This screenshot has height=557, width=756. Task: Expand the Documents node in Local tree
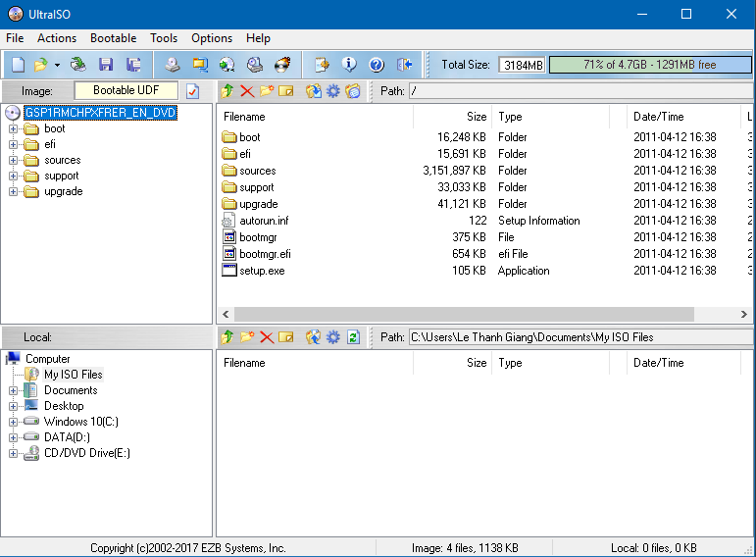(x=13, y=390)
